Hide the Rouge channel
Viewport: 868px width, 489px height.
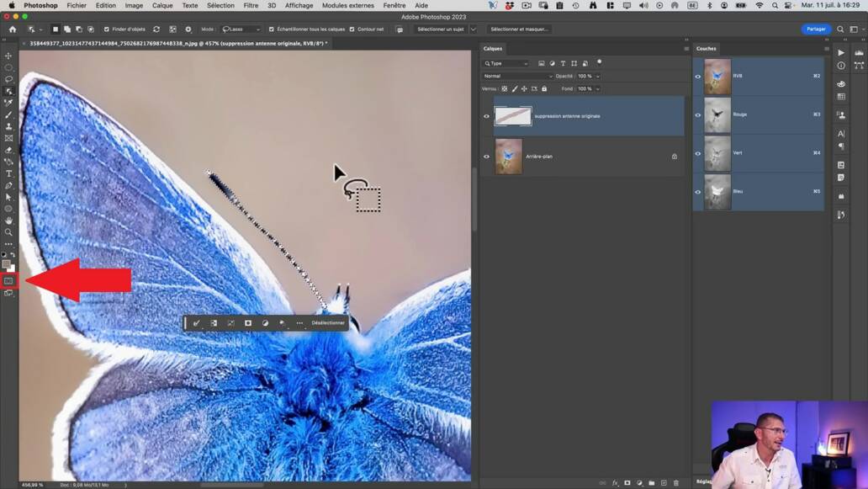point(697,114)
